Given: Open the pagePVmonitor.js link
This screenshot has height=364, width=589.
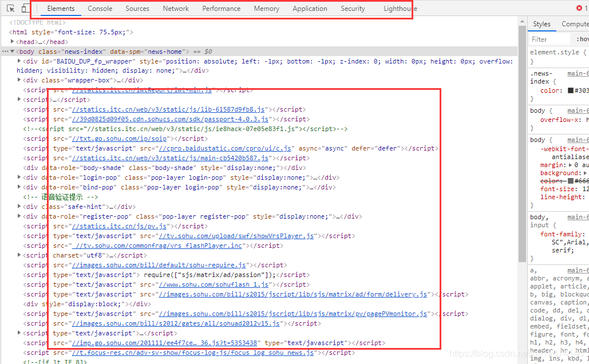Looking at the screenshot, I should coord(293,314).
